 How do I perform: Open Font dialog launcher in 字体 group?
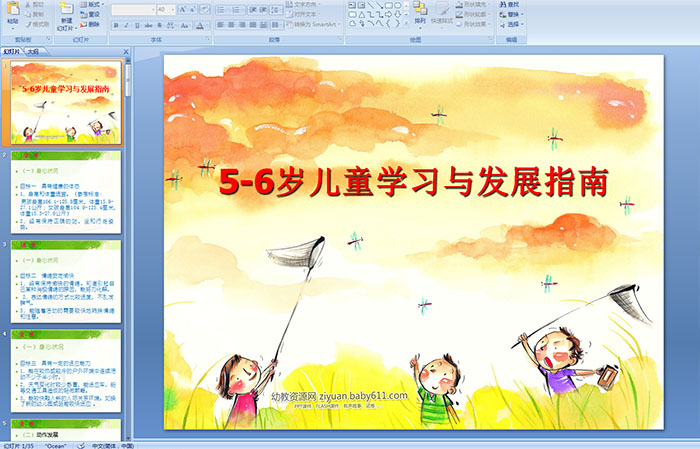[x=208, y=39]
